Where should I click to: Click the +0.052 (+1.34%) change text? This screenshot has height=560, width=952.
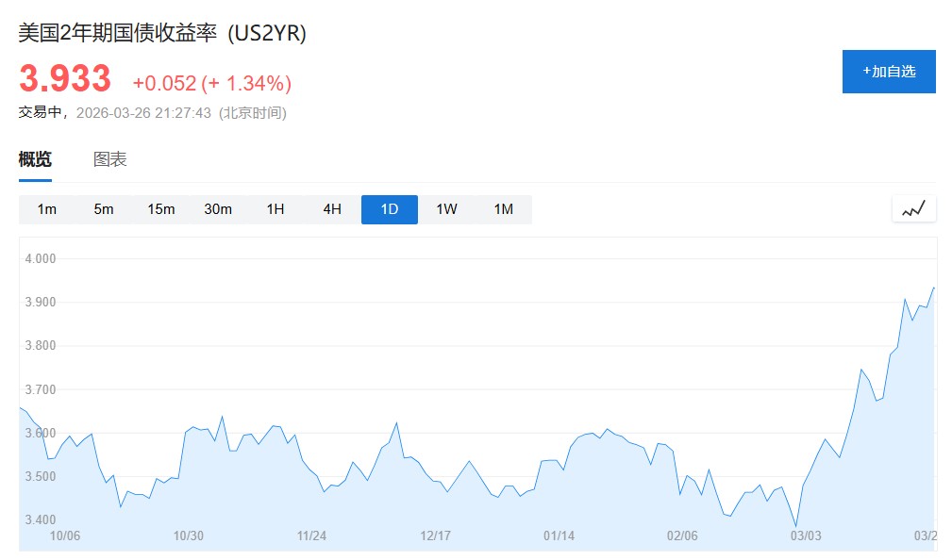pos(212,83)
